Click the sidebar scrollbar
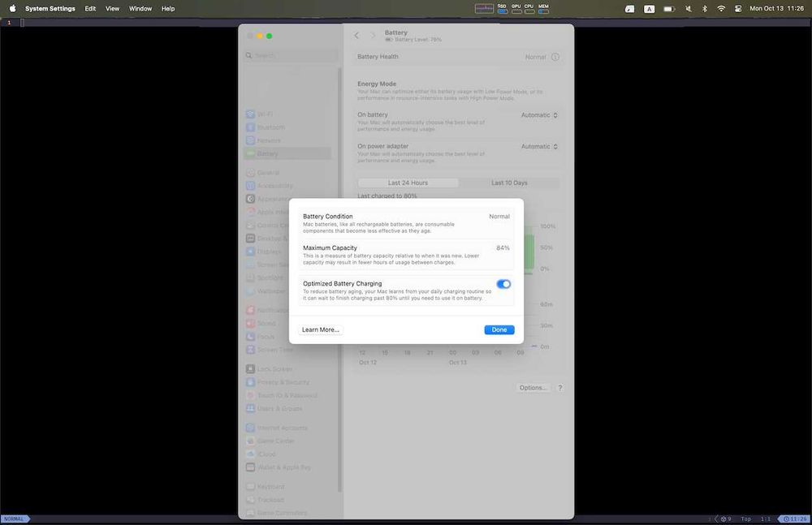Image resolution: width=812 pixels, height=525 pixels. click(339, 280)
